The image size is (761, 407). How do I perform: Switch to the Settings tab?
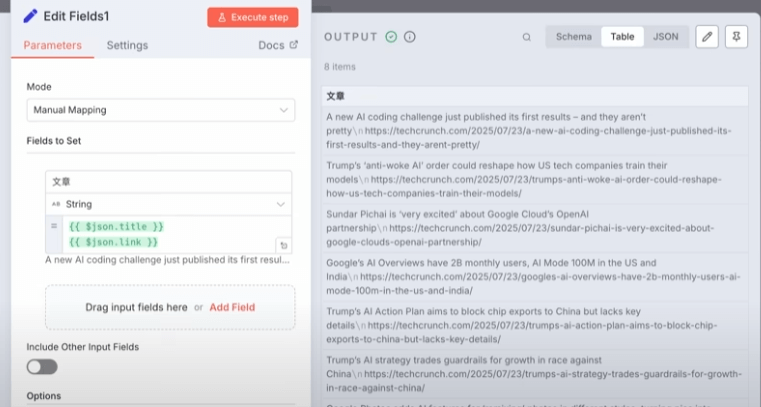[127, 45]
